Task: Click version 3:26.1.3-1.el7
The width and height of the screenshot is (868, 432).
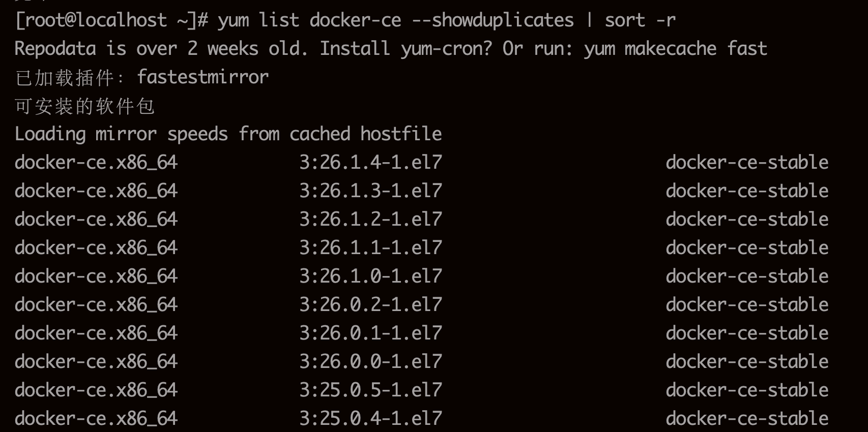Action: [x=370, y=191]
